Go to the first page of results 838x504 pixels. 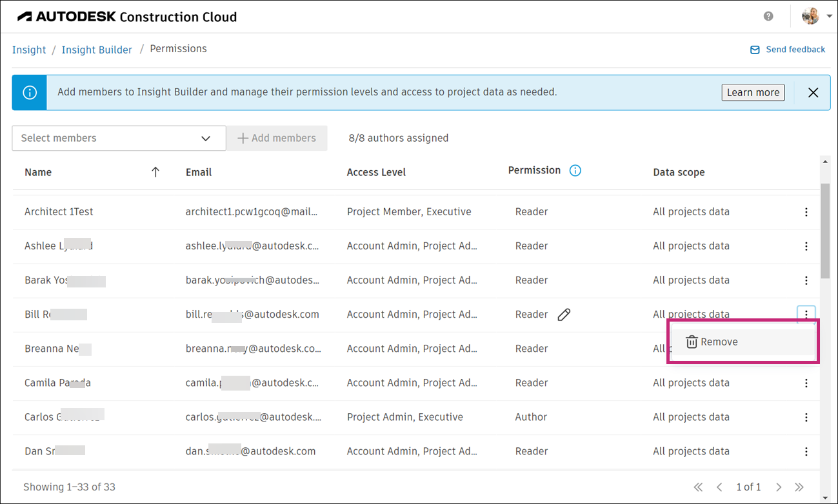tap(698, 487)
